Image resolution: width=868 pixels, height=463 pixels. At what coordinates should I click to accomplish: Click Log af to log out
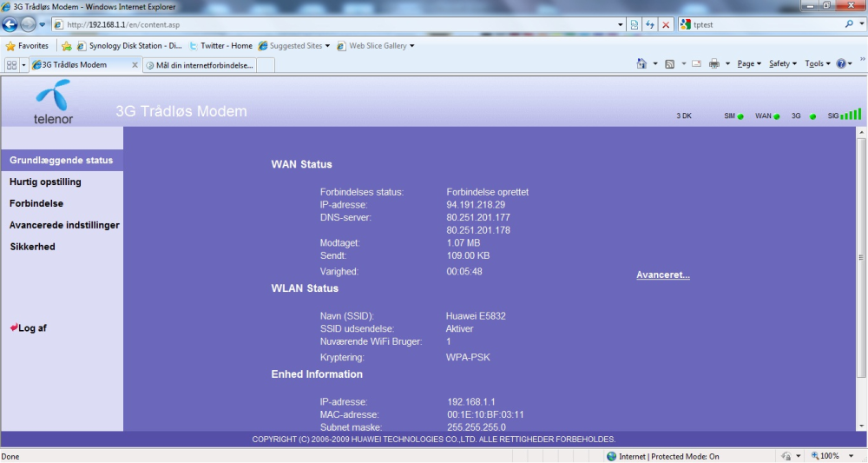(x=29, y=327)
